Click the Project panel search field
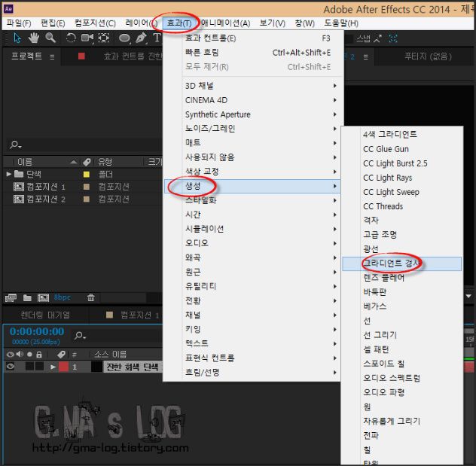The width and height of the screenshot is (476, 466). pos(84,145)
